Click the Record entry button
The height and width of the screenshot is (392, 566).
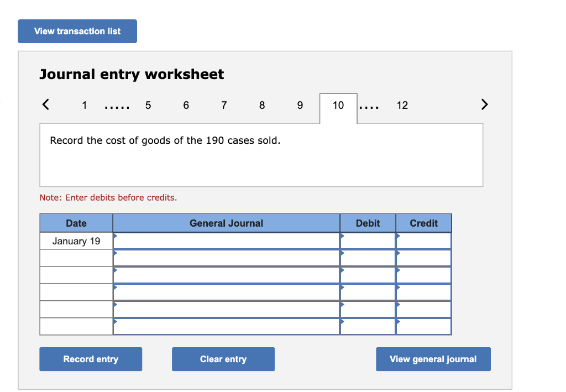tap(90, 359)
